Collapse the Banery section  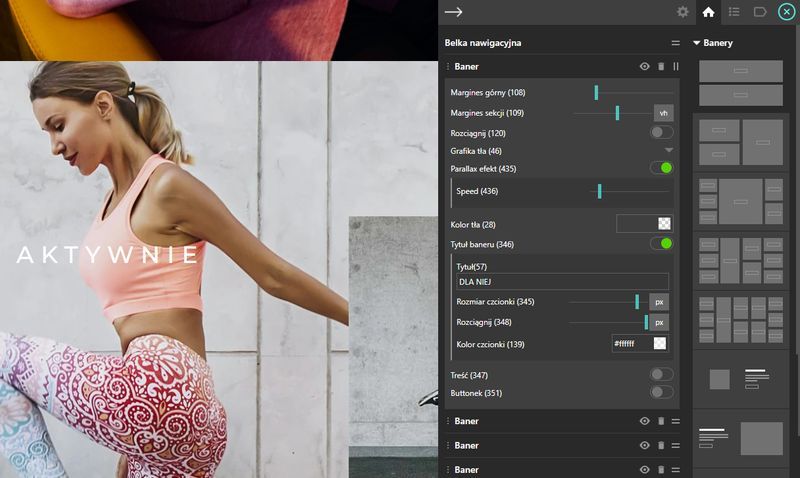[x=697, y=43]
